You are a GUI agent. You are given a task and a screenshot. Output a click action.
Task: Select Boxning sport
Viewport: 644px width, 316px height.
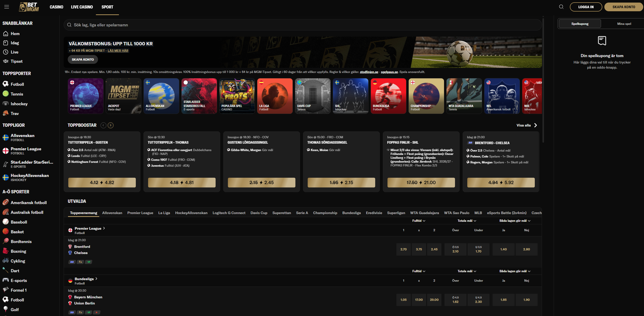(x=18, y=251)
